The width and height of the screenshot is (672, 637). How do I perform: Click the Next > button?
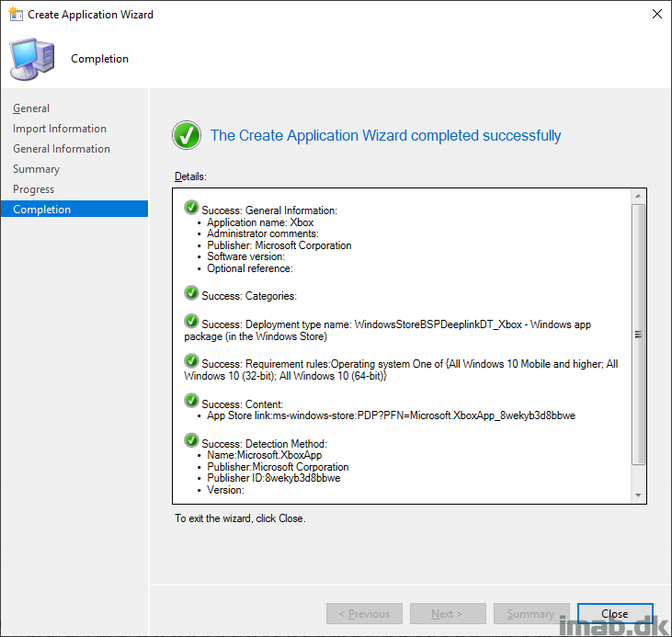tap(448, 613)
